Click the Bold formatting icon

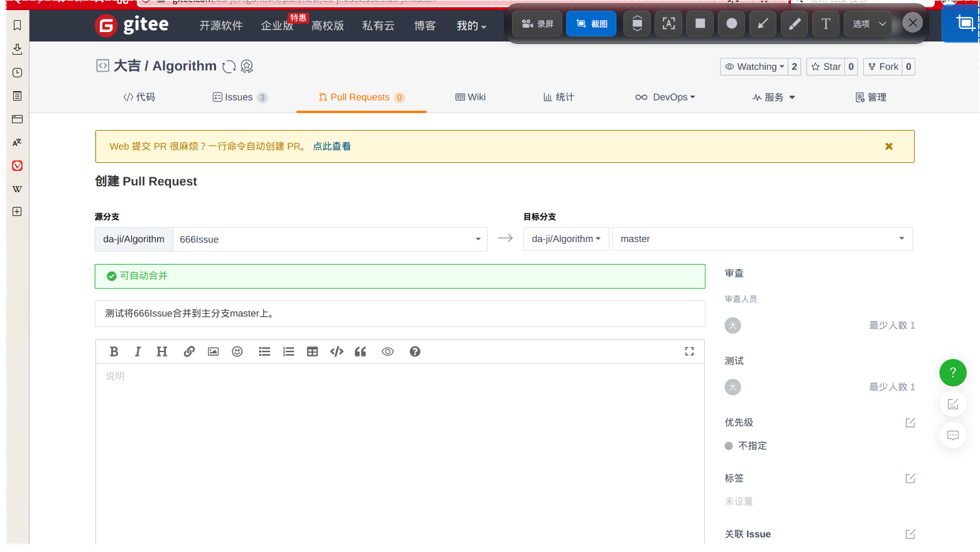[114, 351]
